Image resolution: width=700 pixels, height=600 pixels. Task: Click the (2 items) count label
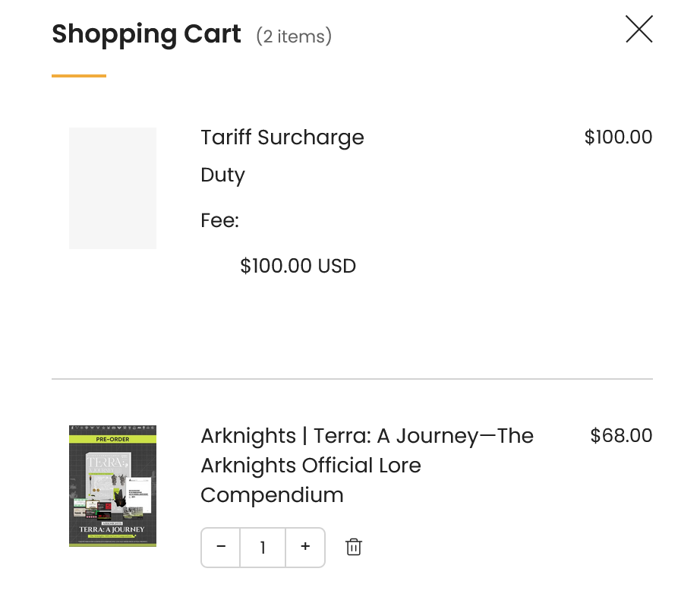point(293,36)
